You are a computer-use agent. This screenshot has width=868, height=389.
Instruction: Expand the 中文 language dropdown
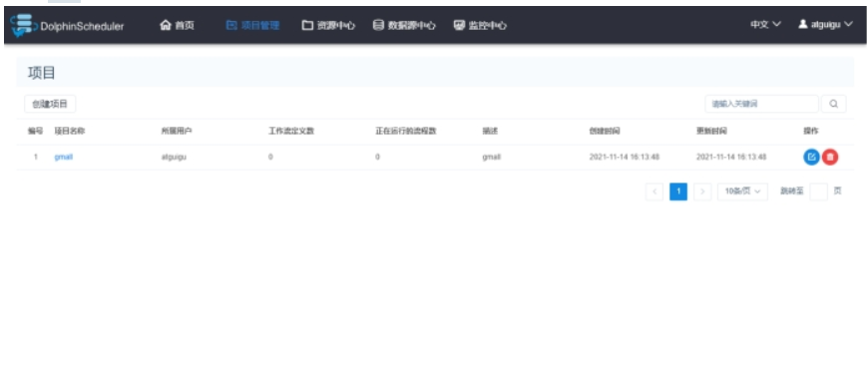765,24
